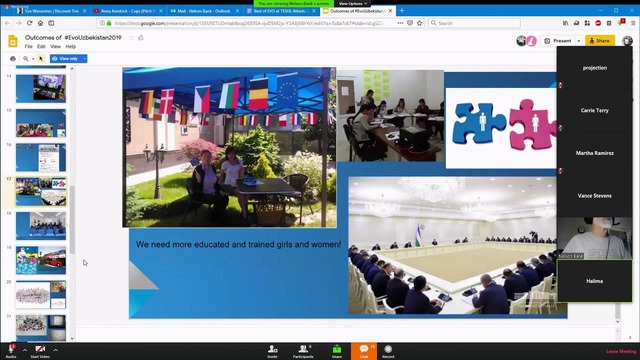This screenshot has height=360, width=640.
Task: Select slide 16 thumbnail
Action: click(x=41, y=158)
